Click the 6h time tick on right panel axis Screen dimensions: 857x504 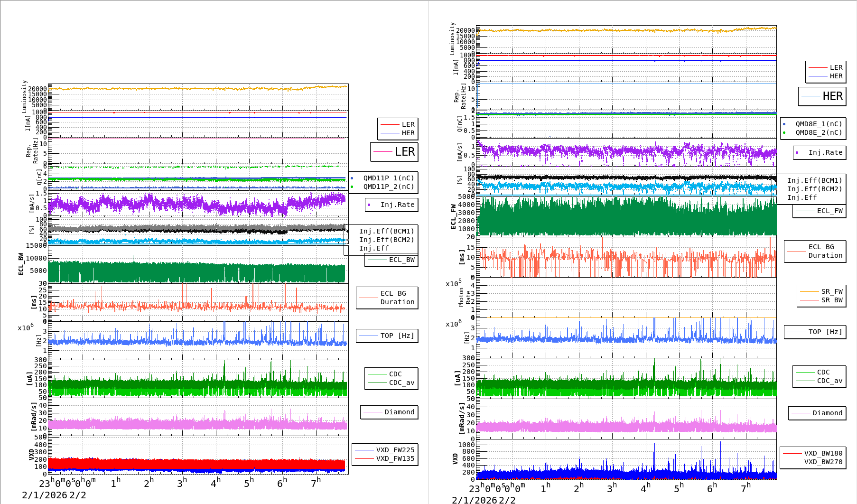click(712, 488)
